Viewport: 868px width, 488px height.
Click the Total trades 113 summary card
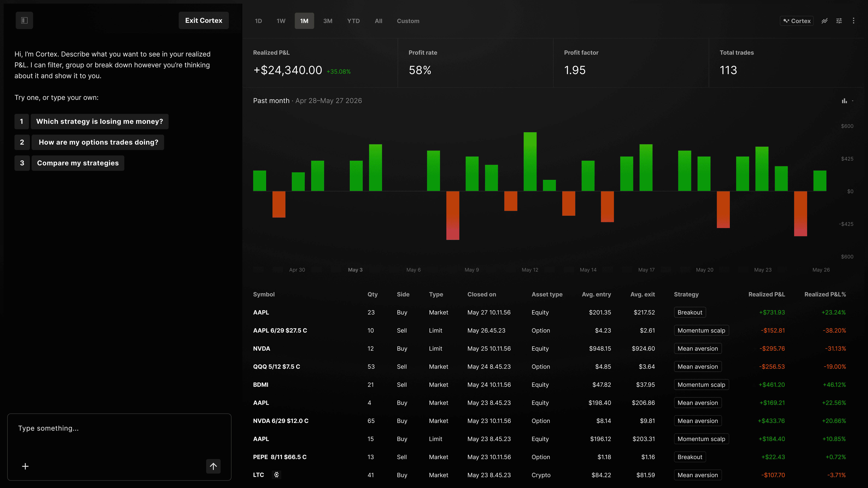pos(786,63)
